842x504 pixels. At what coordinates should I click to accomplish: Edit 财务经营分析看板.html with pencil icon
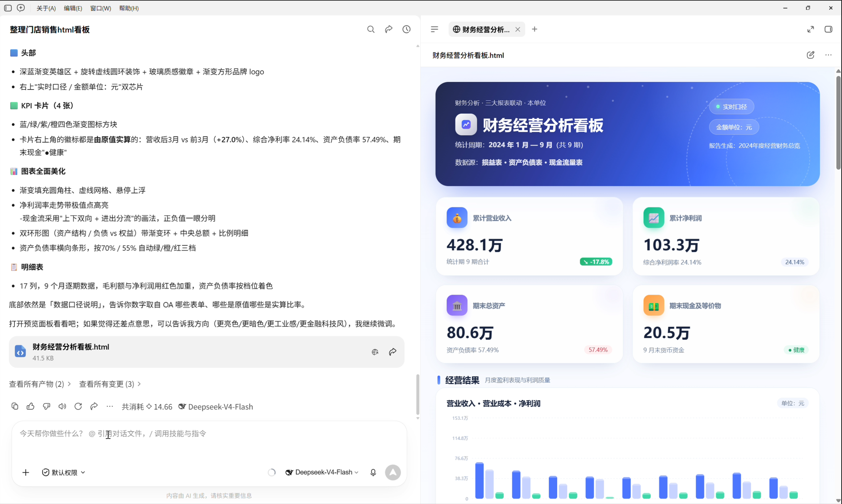(810, 55)
